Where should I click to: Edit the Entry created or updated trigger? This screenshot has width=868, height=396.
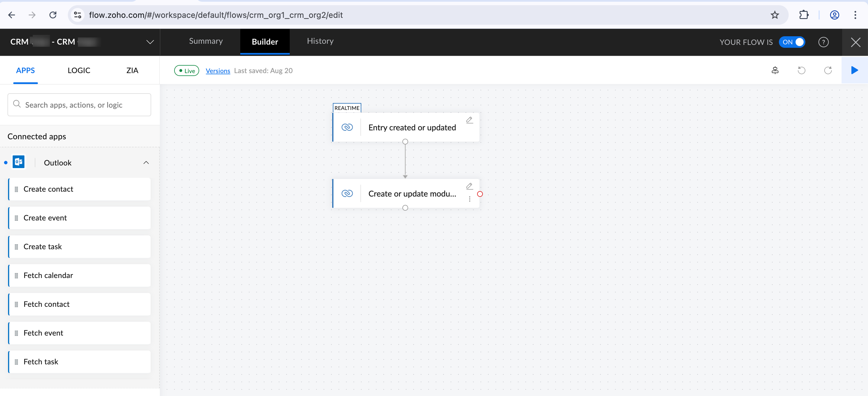pos(469,120)
